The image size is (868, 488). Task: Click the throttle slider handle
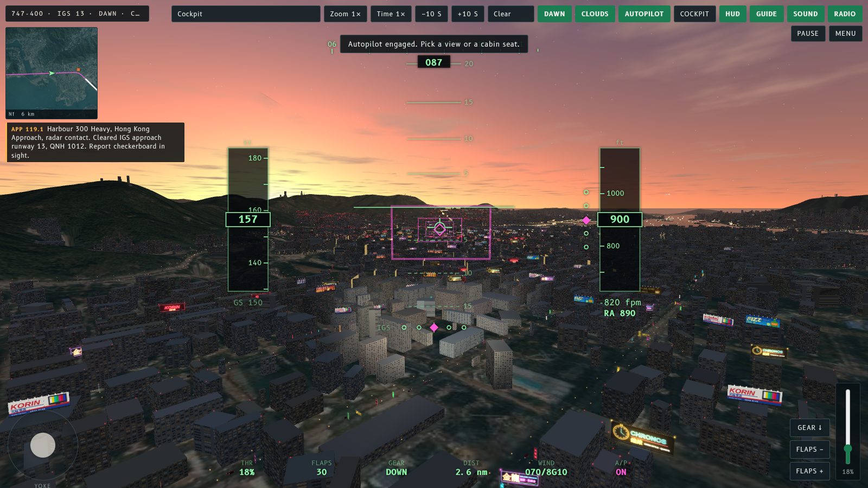tap(847, 448)
